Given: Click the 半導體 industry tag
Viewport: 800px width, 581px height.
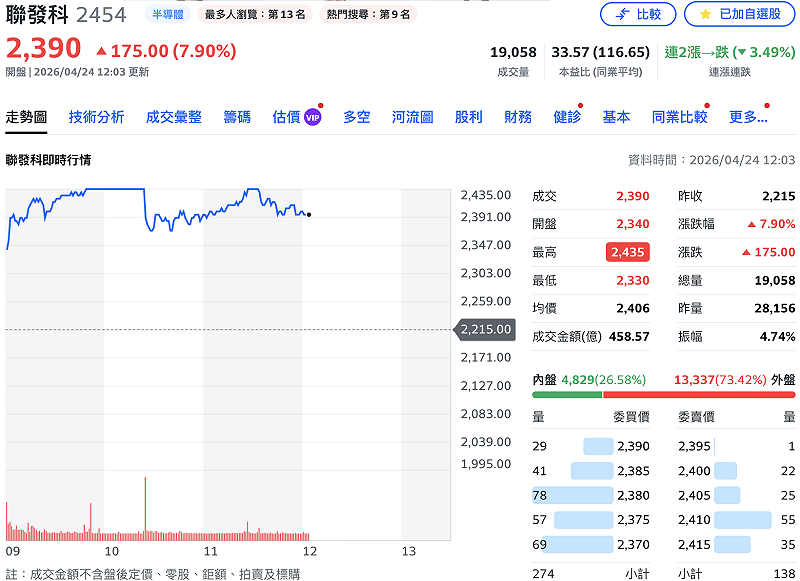Looking at the screenshot, I should pyautogui.click(x=165, y=14).
